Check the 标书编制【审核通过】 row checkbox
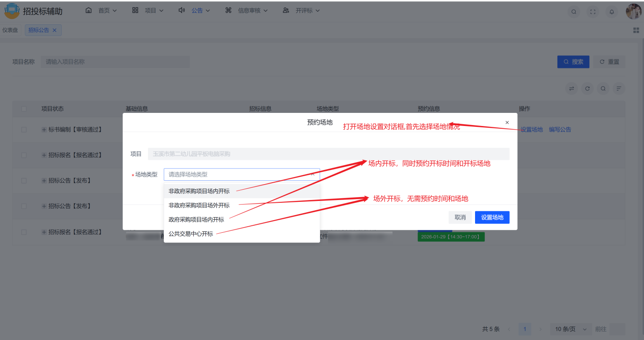Image resolution: width=644 pixels, height=340 pixels. tap(24, 129)
